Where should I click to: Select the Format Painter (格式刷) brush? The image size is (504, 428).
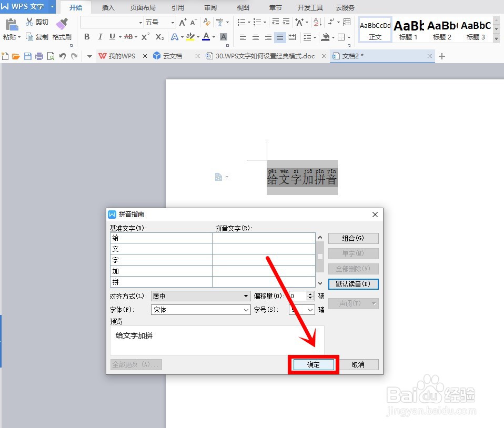[x=62, y=24]
